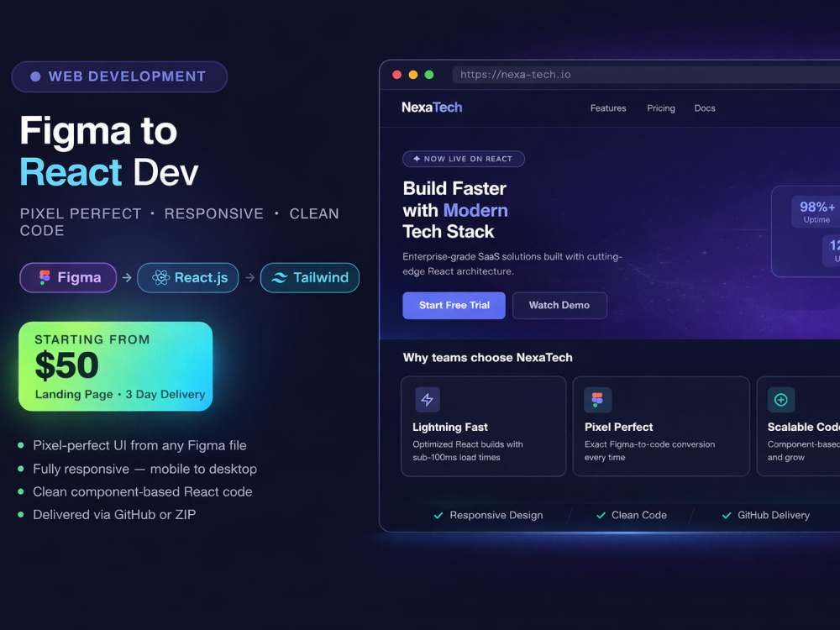Select the Figma pill
Screen dimensions: 840x630
coord(68,277)
